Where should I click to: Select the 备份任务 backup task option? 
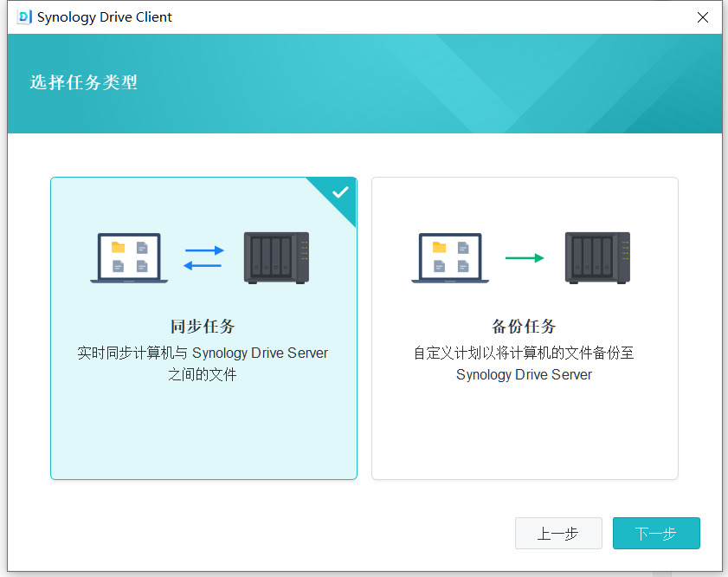coord(524,416)
